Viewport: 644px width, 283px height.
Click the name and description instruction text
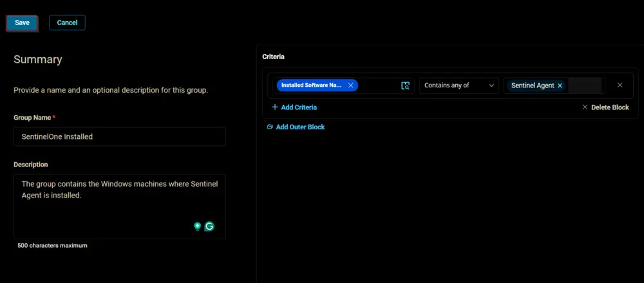point(111,90)
